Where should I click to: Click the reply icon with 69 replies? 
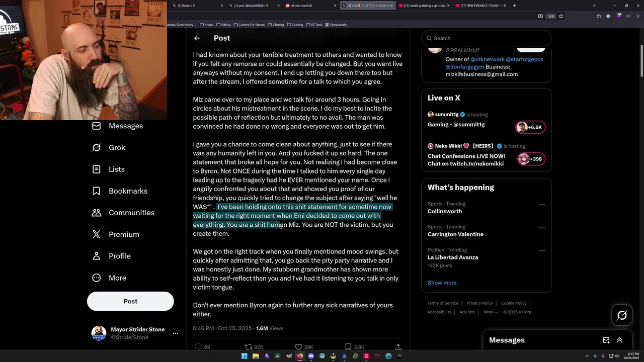point(198,347)
